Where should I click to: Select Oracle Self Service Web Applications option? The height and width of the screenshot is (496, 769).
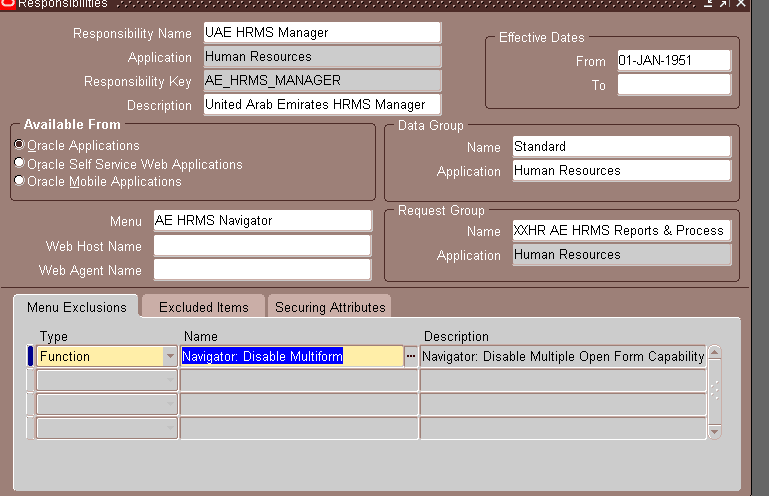pos(19,162)
